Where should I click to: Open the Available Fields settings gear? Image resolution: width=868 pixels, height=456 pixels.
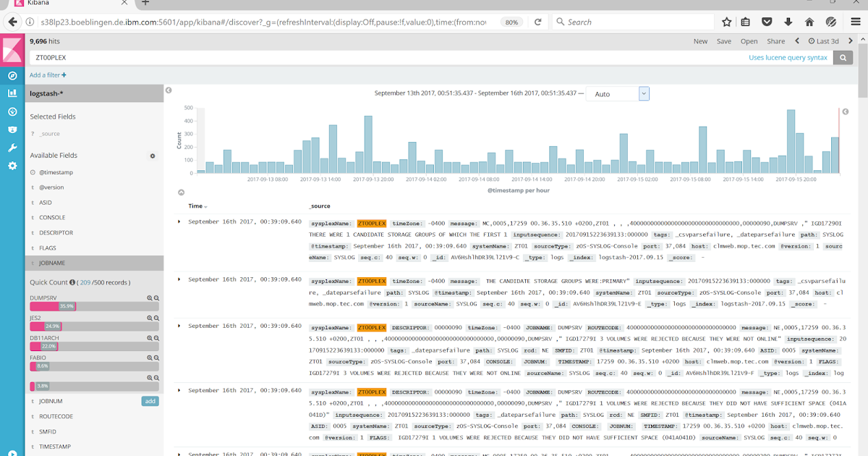pos(152,156)
